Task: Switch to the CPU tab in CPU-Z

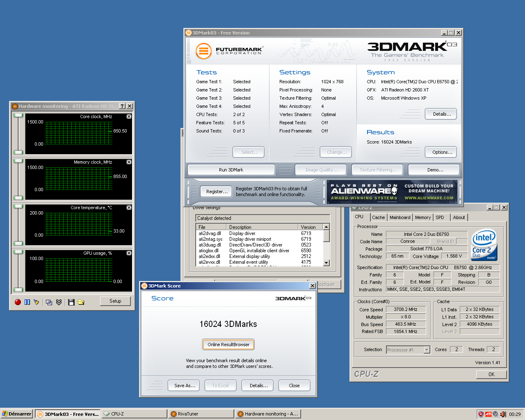Action: point(359,217)
